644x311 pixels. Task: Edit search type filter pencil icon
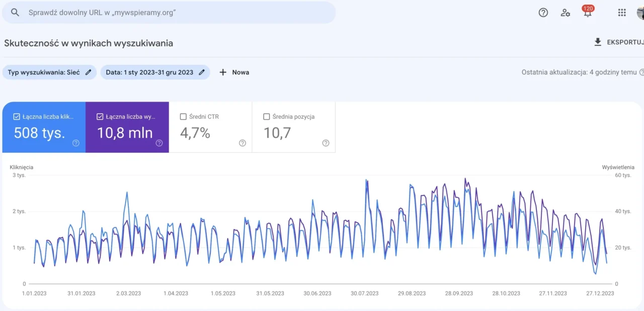point(89,72)
